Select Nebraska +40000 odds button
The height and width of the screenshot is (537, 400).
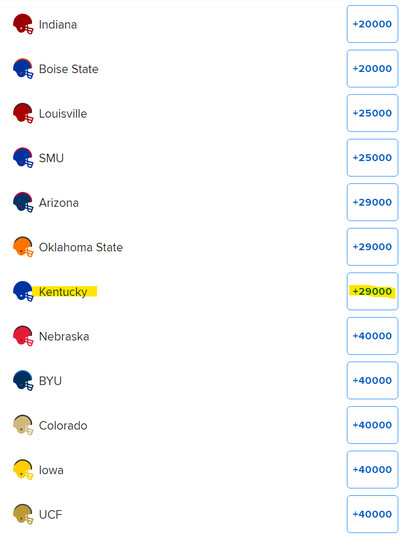372,336
